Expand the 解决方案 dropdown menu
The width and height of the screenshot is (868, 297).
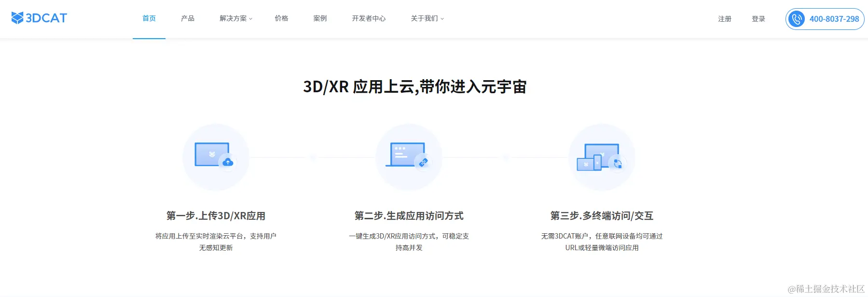(x=235, y=18)
